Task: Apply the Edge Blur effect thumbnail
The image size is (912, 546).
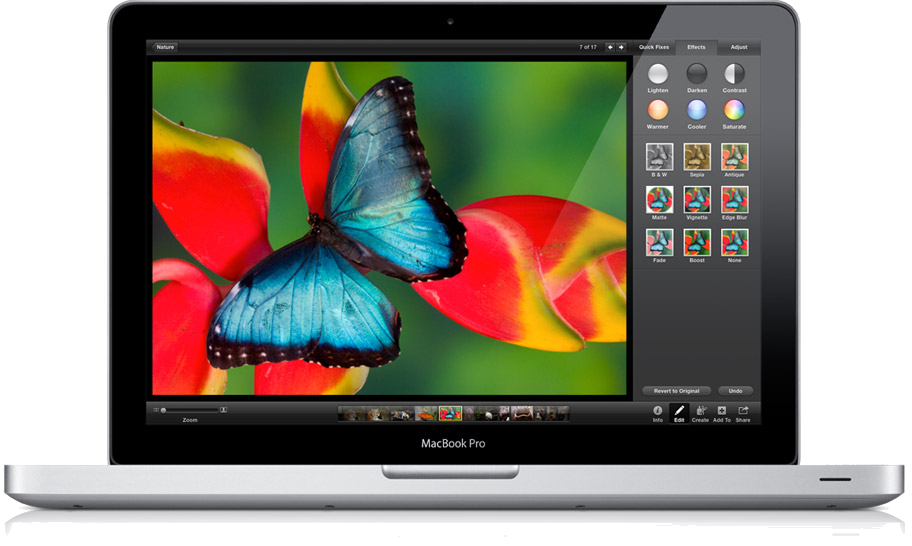Action: coord(735,200)
